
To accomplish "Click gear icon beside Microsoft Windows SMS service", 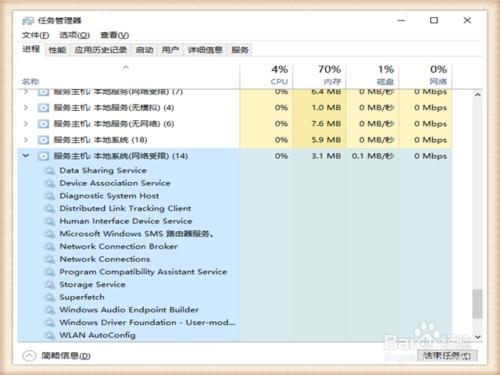I will tap(50, 234).
